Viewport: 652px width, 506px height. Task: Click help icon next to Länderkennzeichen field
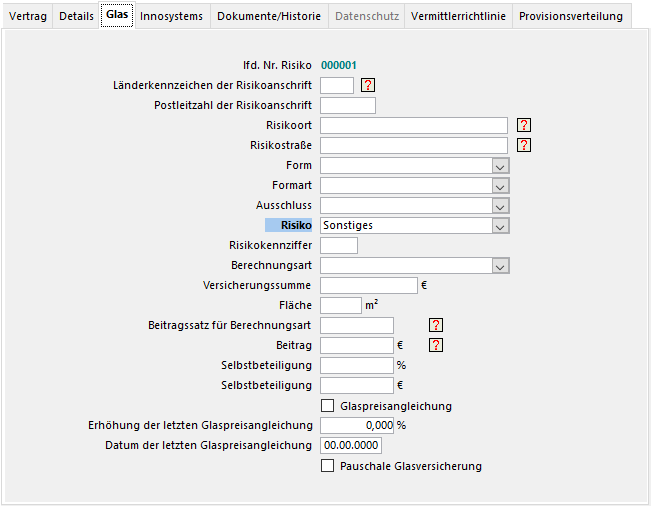tap(367, 85)
